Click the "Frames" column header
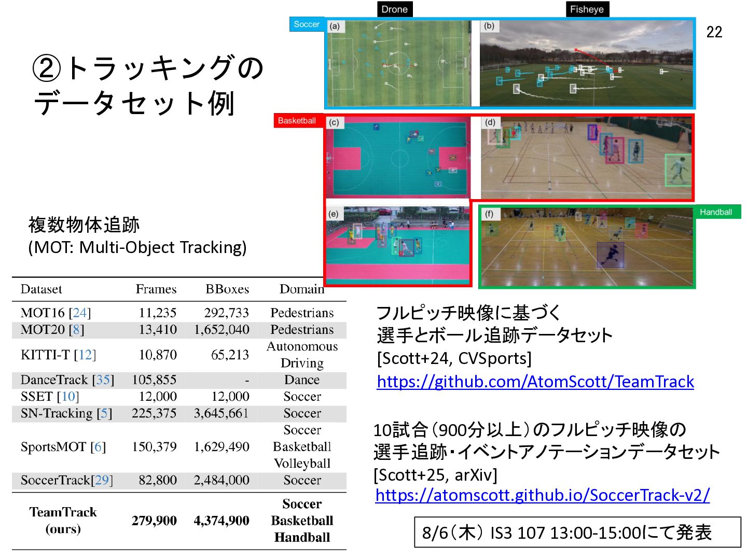This screenshot has width=747, height=560. [x=156, y=289]
